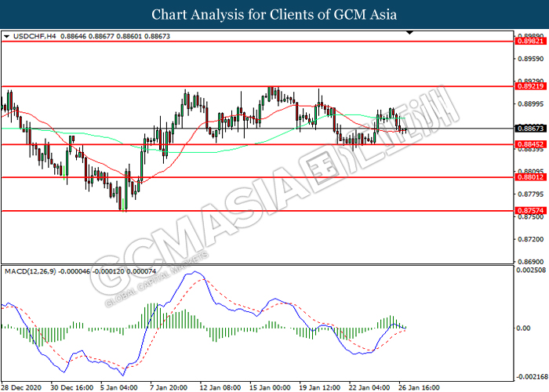Select the 0.88012 support price label
Screen dimensions: 549x392
point(531,177)
